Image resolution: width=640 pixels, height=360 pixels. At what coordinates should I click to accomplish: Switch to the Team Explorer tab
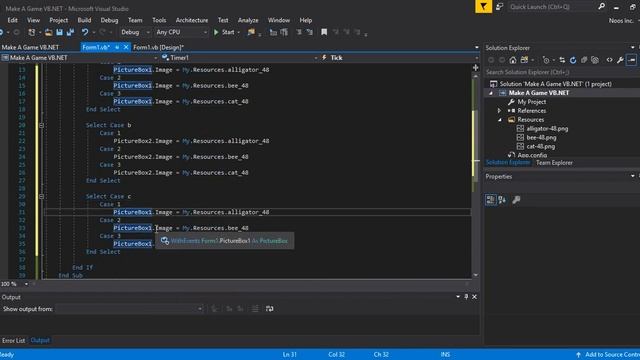554,163
